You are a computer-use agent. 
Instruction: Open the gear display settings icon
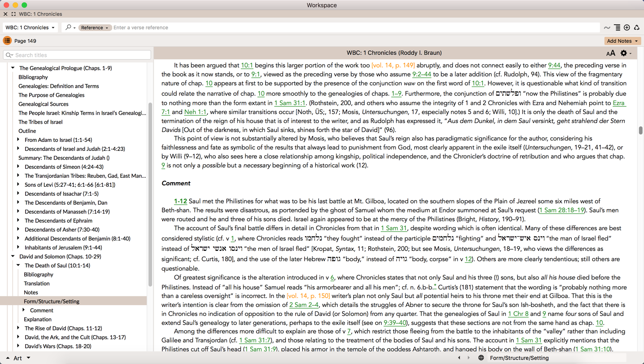click(623, 53)
